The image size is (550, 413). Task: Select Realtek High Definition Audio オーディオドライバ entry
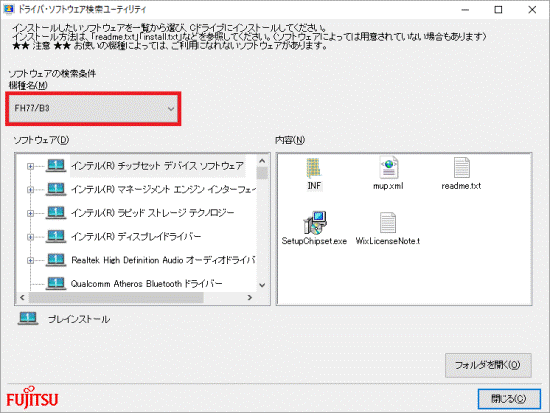pos(163,260)
